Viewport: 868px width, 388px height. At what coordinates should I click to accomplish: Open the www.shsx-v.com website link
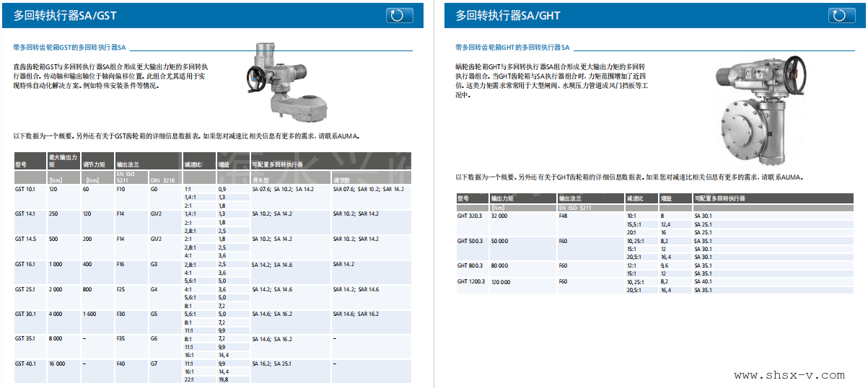[789, 375]
